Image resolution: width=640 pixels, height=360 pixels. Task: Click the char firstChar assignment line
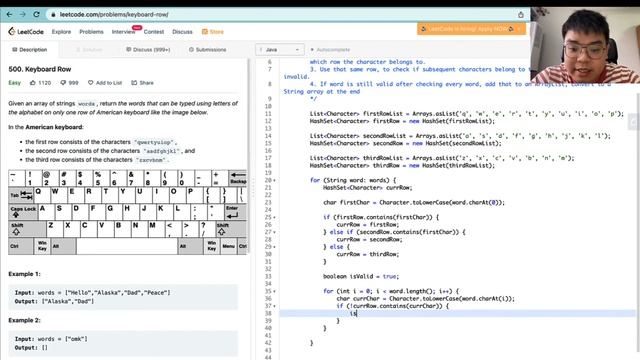click(x=414, y=202)
